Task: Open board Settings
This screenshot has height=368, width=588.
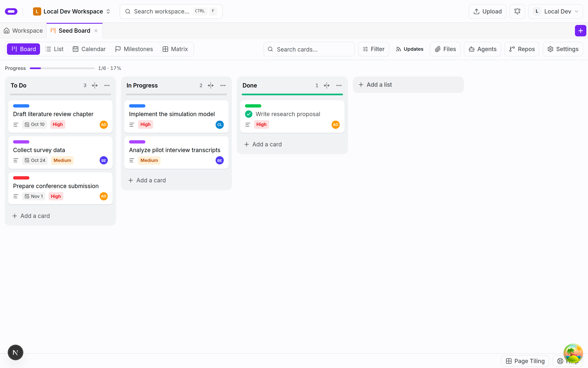Action: (x=563, y=49)
